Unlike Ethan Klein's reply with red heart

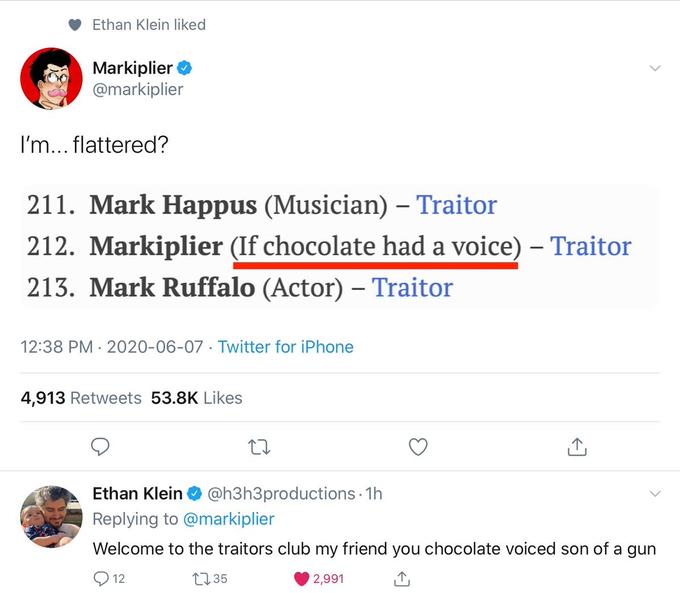coord(301,578)
